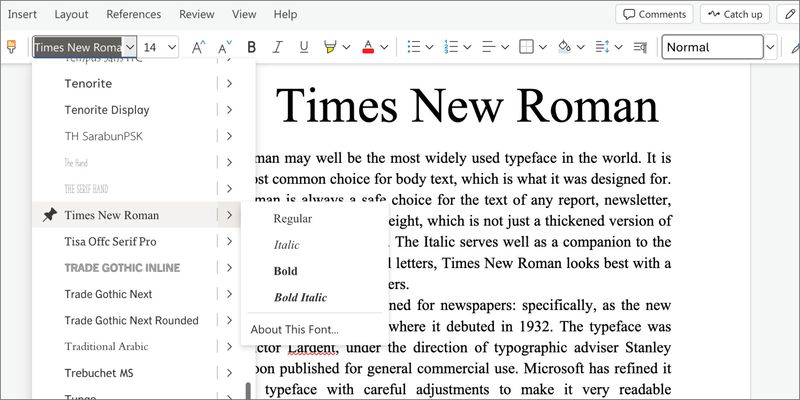Click the font name box
800x400 pixels.
click(x=78, y=47)
